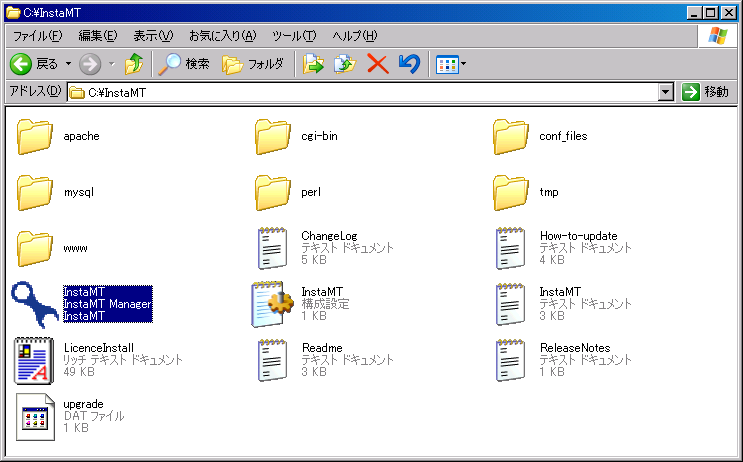Image resolution: width=743 pixels, height=462 pixels.
Task: Click the blue Undo arrow icon
Action: click(x=409, y=64)
